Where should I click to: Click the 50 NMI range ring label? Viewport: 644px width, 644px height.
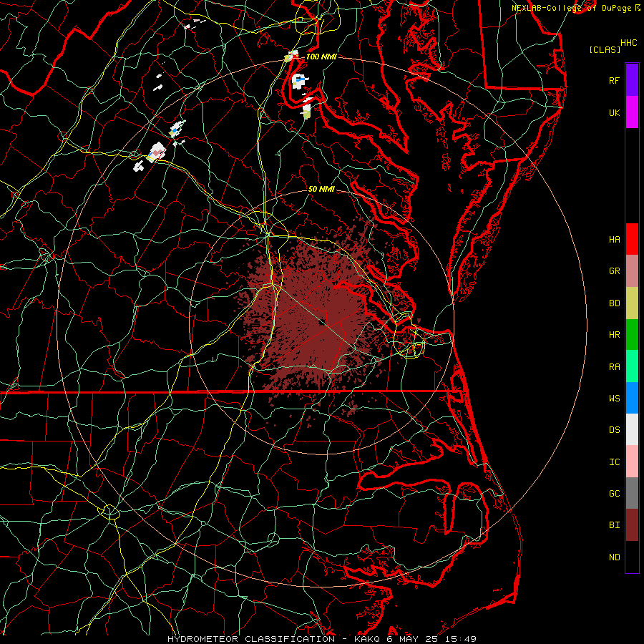pos(321,190)
